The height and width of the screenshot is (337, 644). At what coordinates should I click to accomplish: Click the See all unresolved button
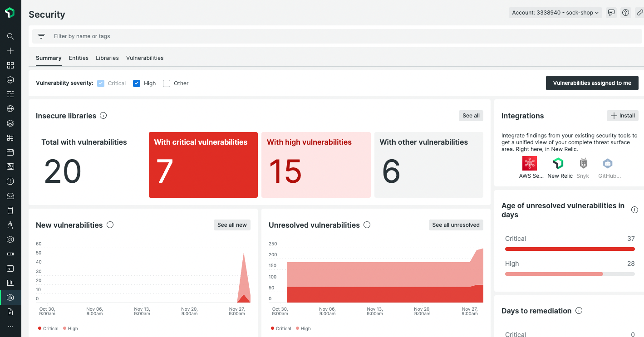[x=456, y=225]
